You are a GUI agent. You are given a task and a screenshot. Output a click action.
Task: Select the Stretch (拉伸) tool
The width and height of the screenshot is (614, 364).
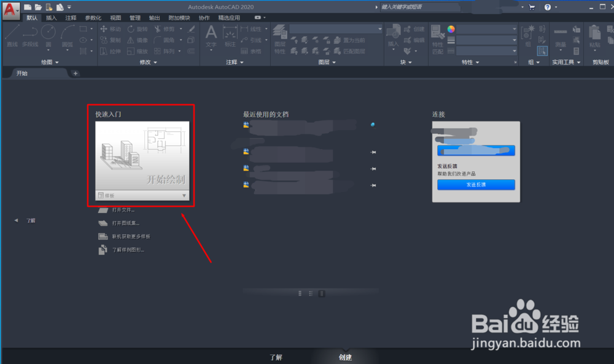pos(111,52)
